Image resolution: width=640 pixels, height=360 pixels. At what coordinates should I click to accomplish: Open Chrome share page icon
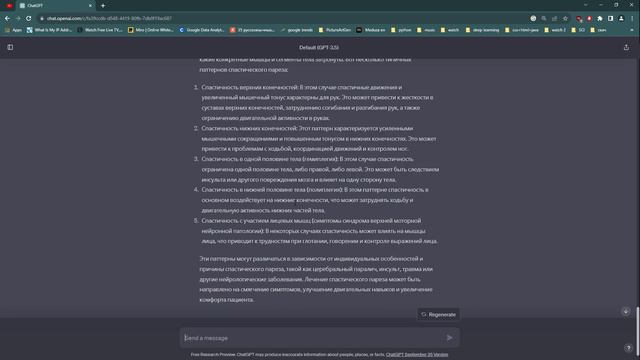pyautogui.click(x=554, y=18)
